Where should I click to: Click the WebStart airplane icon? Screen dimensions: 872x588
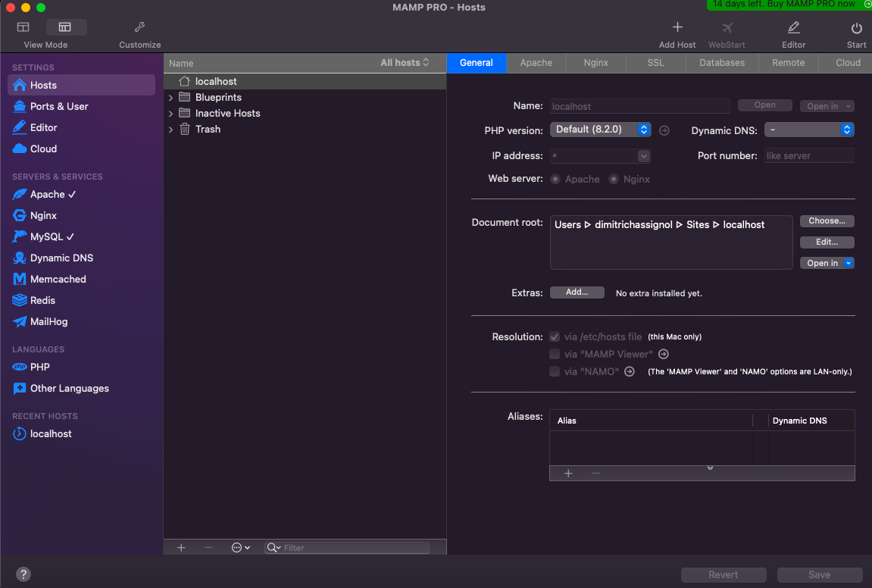pyautogui.click(x=727, y=27)
